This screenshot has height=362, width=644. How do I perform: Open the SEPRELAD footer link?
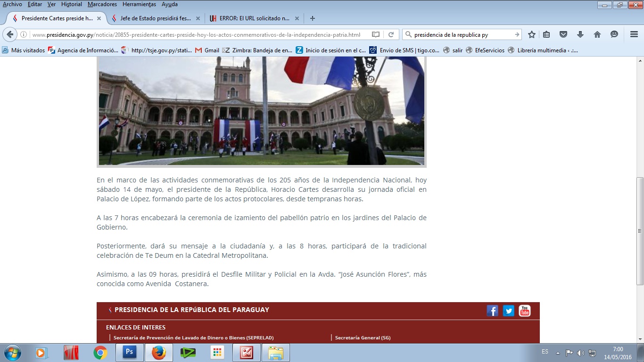tap(193, 337)
